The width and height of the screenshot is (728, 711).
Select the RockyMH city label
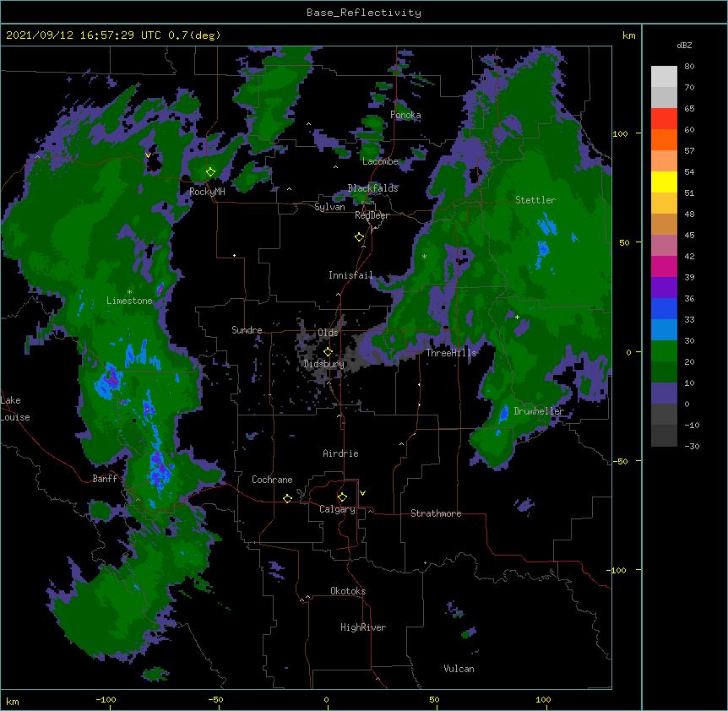[x=208, y=192]
